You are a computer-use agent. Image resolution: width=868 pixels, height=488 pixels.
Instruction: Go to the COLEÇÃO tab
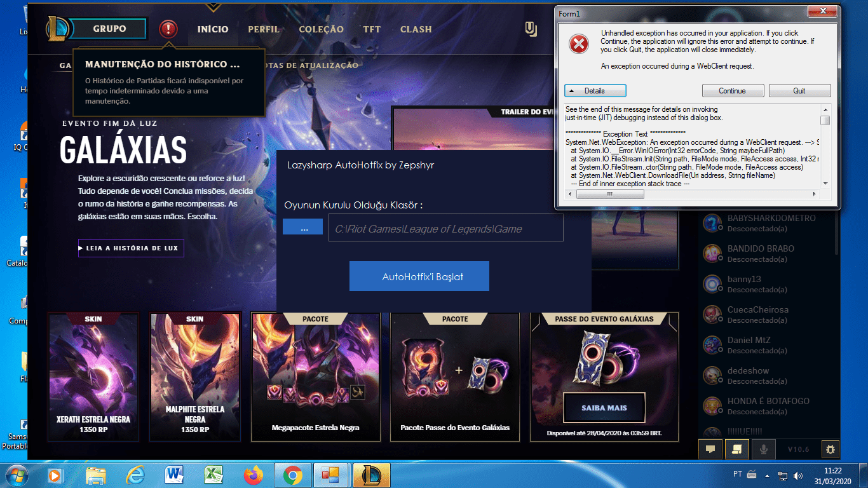click(x=321, y=29)
